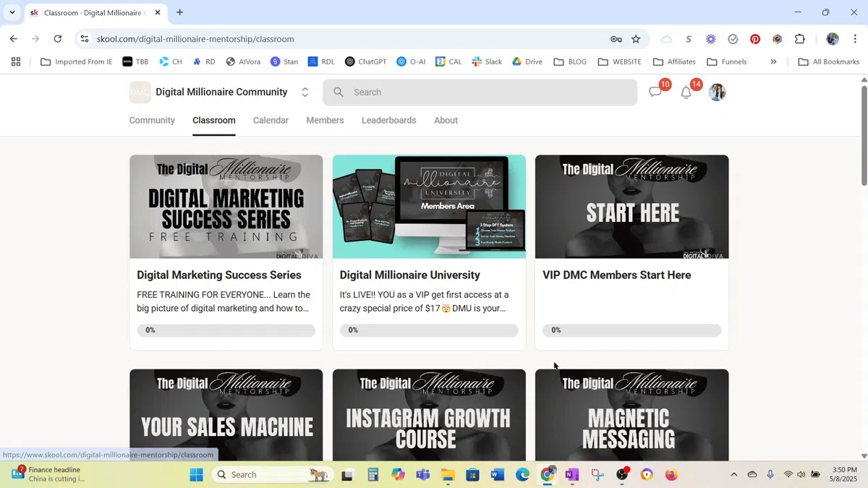Reload the page
Image resolution: width=868 pixels, height=488 pixels.
tap(58, 39)
